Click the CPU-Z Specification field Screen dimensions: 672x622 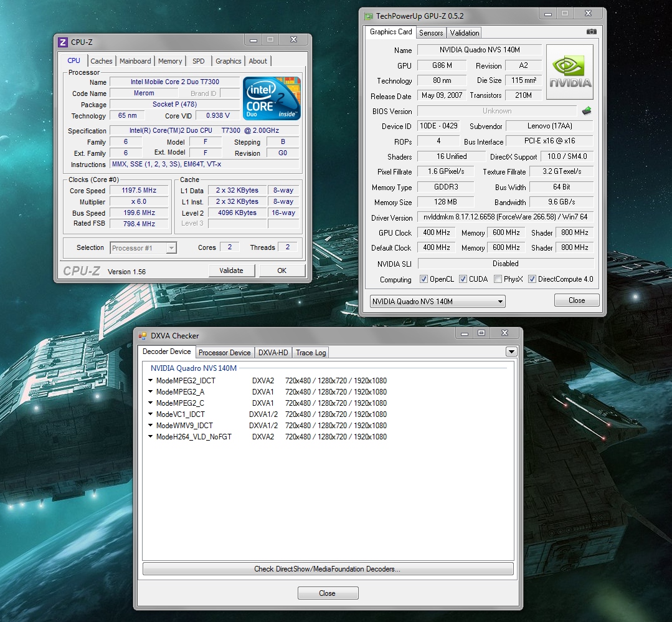click(204, 130)
